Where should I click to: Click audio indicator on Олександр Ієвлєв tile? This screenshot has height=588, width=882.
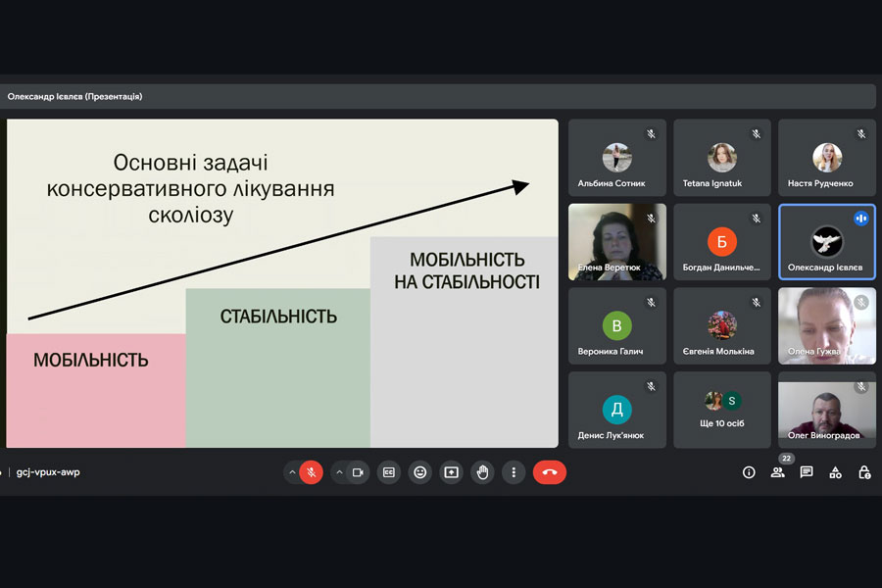click(861, 219)
